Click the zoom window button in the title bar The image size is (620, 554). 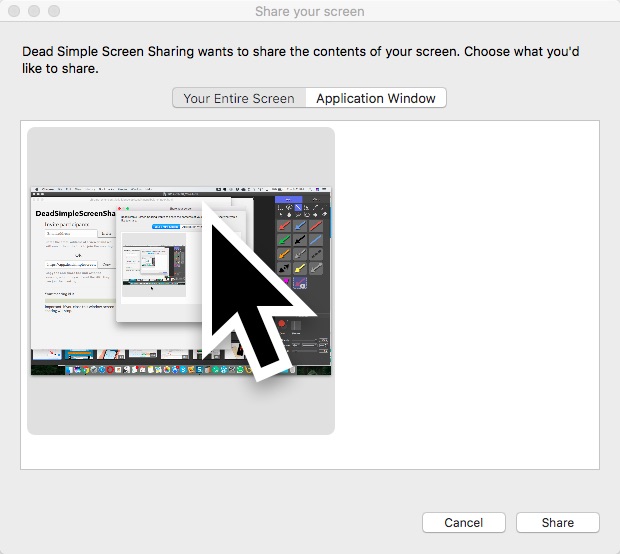pyautogui.click(x=54, y=11)
